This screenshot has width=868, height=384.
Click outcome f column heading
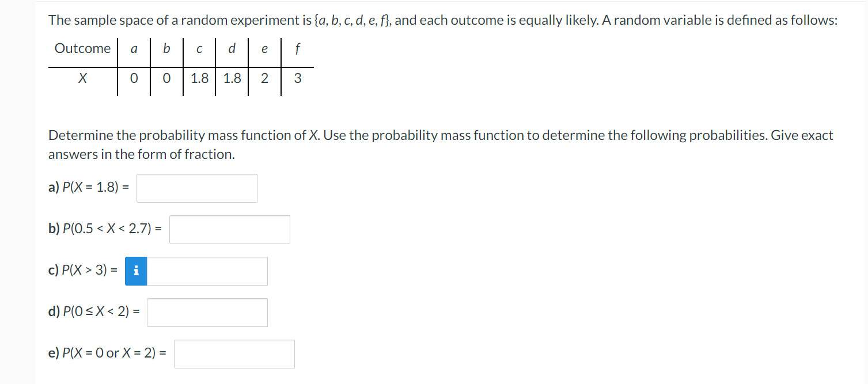297,48
